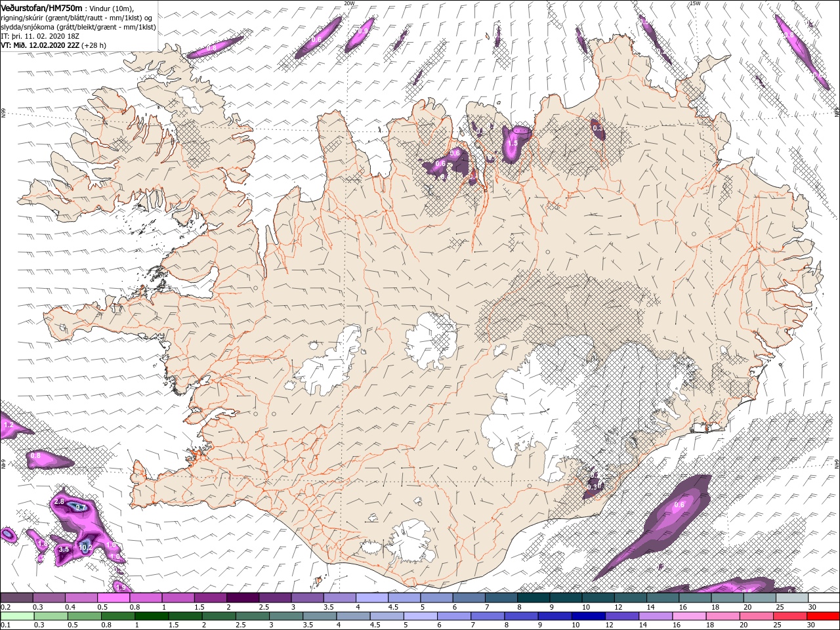The image size is (840, 630).
Task: Click the 'slydda/snjókoma' legend description line
Action: (x=78, y=27)
